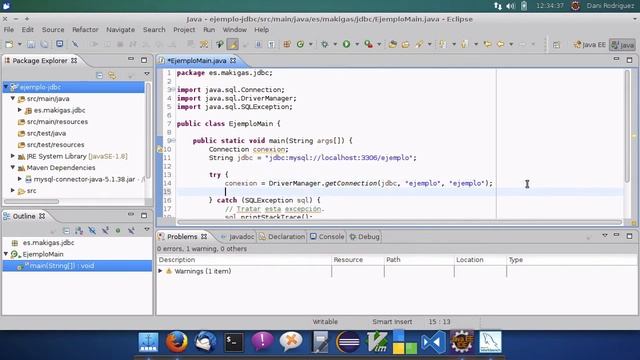Toggle Sort in Outline toolbar
Image resolution: width=640 pixels, height=360 pixels.
[79, 231]
